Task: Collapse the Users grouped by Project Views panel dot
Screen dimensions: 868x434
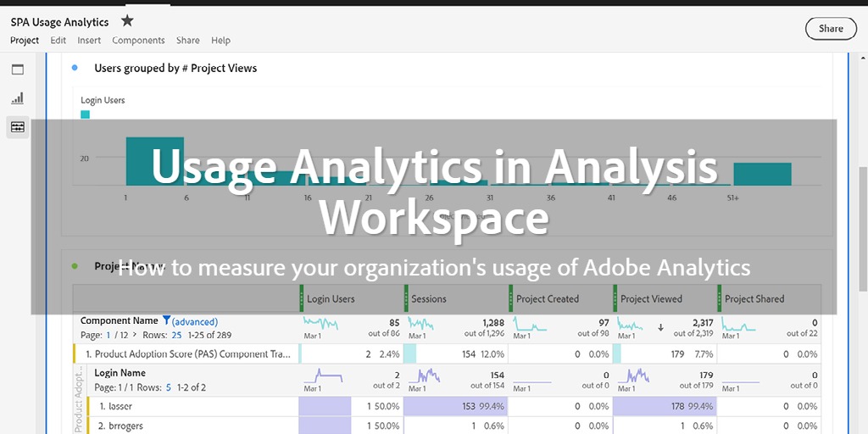Action: [x=75, y=68]
